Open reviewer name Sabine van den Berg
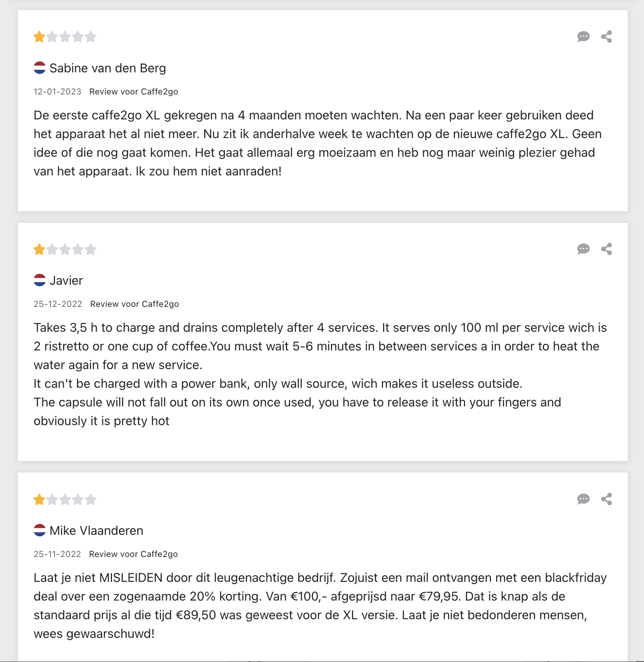 tap(108, 68)
